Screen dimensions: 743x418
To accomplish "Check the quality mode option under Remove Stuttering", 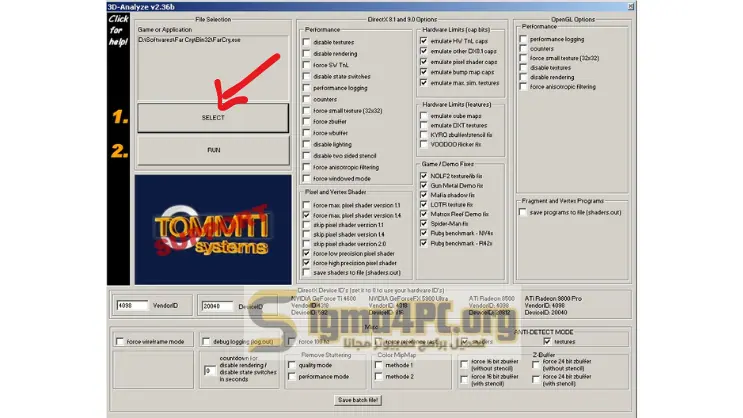I will (290, 365).
